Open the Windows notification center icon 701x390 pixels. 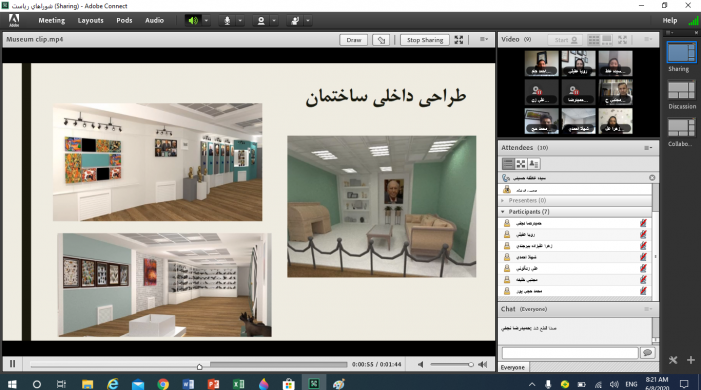click(x=684, y=384)
